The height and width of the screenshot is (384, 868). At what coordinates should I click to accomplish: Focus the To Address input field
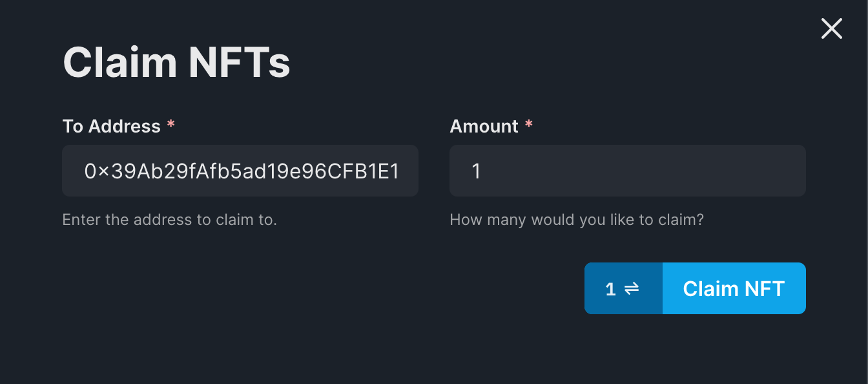pyautogui.click(x=240, y=171)
